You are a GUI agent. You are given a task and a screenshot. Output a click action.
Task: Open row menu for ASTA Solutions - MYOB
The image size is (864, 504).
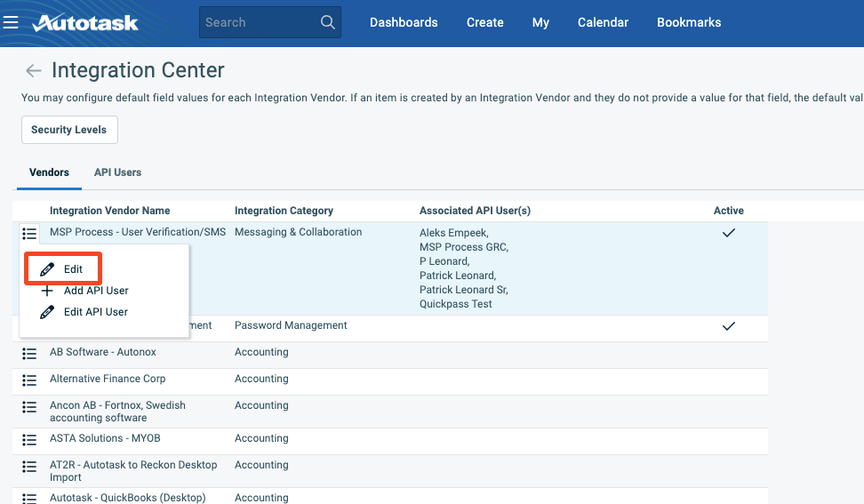pyautogui.click(x=29, y=439)
